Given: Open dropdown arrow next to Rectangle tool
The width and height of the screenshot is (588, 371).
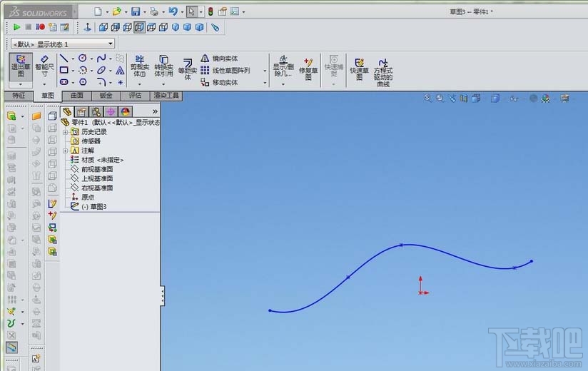Looking at the screenshot, I should click(x=73, y=71).
